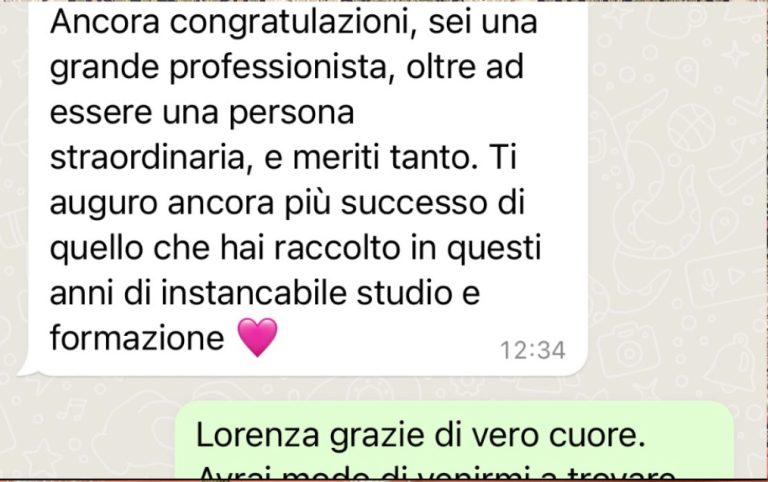Click the camera doodle in chat wallpaper
Screen dimensions: 768x482
[x=627, y=350]
